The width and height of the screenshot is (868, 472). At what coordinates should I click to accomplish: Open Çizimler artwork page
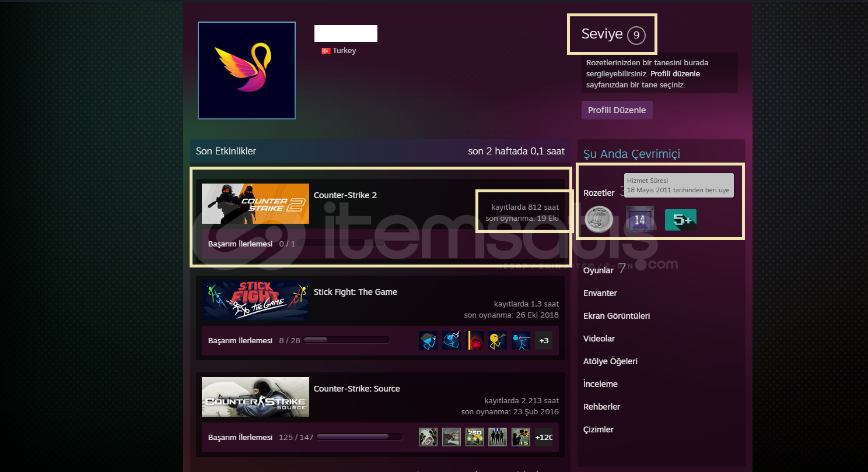point(598,429)
